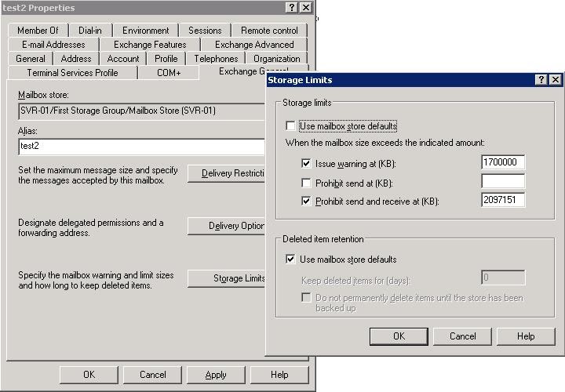The width and height of the screenshot is (565, 392).
Task: Uncheck Prohibit send and receive at (KB)
Action: tap(306, 201)
